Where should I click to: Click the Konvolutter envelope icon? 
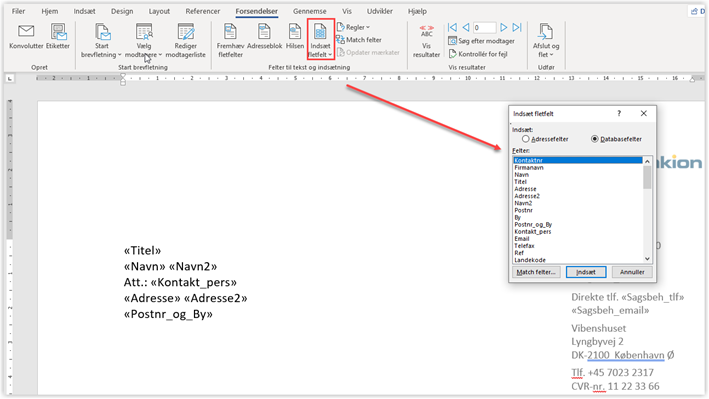[26, 31]
